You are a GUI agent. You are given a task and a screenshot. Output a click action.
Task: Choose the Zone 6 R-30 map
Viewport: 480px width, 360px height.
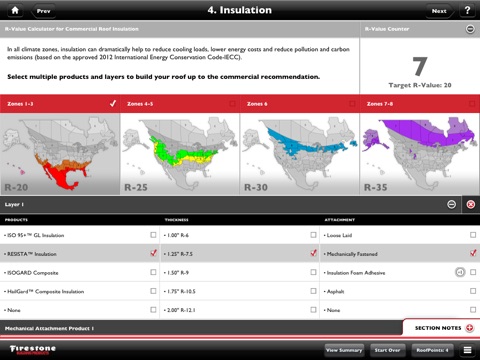pos(300,154)
